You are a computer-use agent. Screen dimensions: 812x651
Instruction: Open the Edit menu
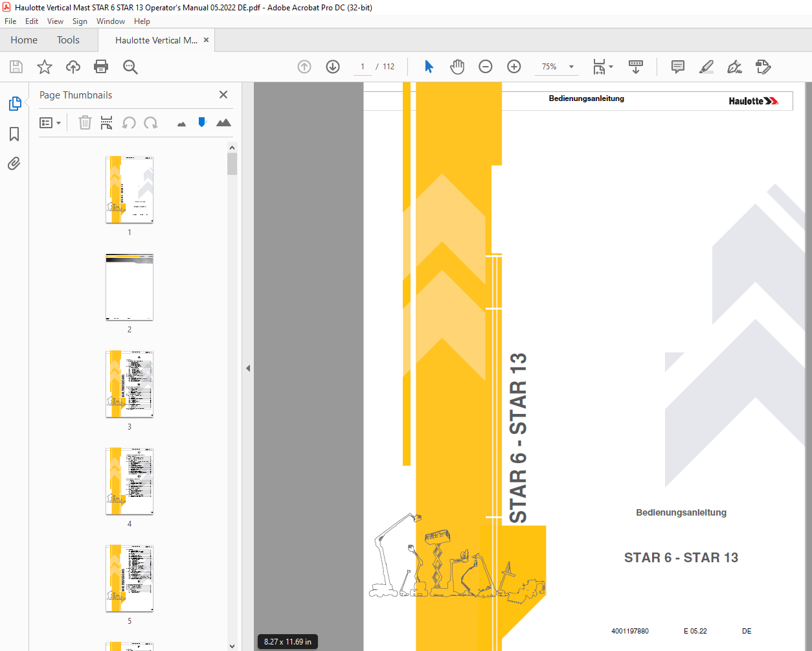point(32,21)
